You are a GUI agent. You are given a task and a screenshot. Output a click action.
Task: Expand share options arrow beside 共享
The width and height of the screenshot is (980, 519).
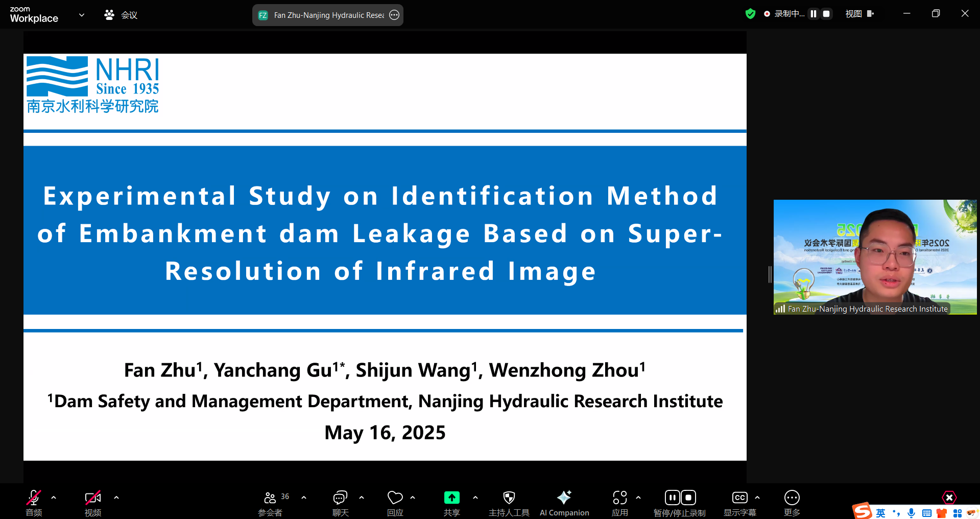point(475,498)
